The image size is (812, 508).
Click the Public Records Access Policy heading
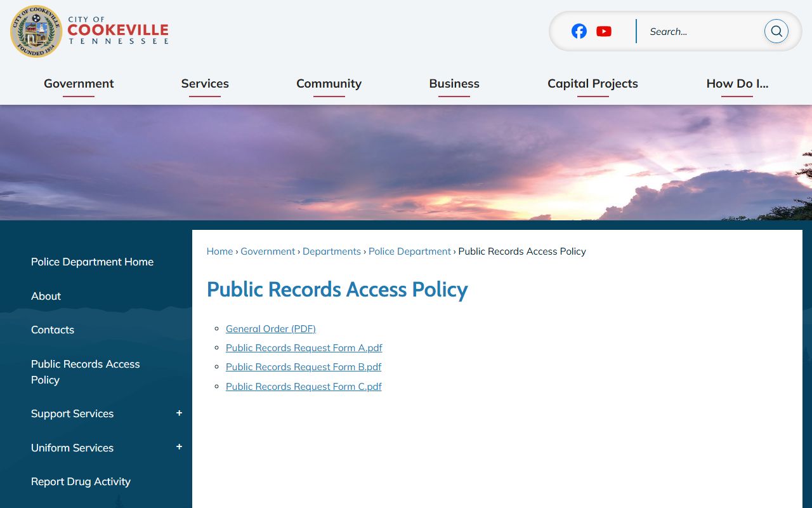pos(337,290)
